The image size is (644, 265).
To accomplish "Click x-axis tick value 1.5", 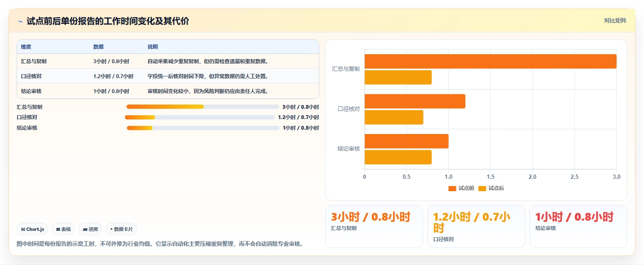I will pyautogui.click(x=491, y=177).
